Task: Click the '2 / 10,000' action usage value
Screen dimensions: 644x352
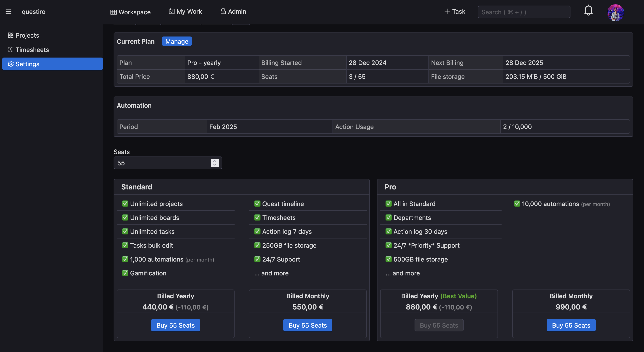Action: tap(517, 127)
